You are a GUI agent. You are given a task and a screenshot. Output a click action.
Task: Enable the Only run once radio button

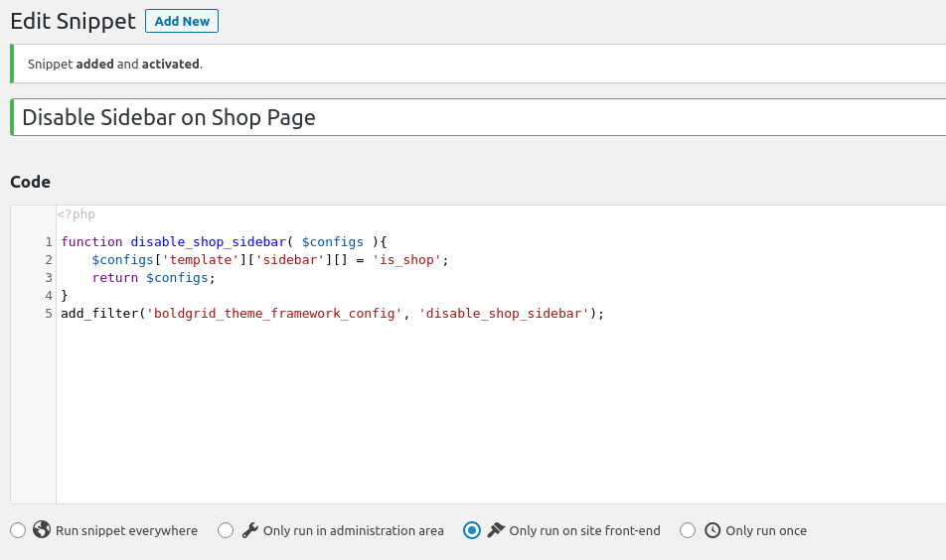688,530
